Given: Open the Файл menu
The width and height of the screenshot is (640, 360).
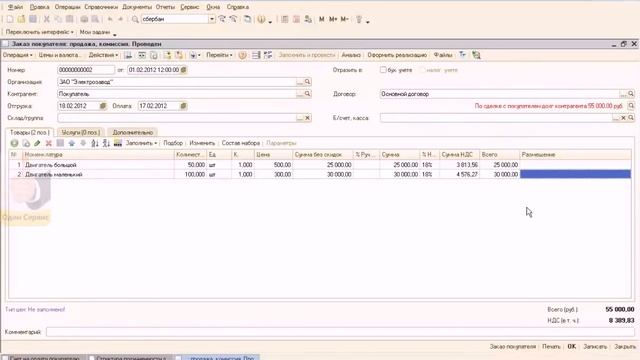Looking at the screenshot, I should pos(16,7).
